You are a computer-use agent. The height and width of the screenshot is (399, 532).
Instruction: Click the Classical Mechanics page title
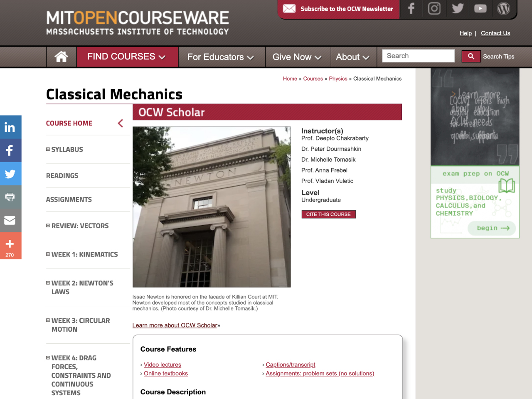[x=114, y=94]
